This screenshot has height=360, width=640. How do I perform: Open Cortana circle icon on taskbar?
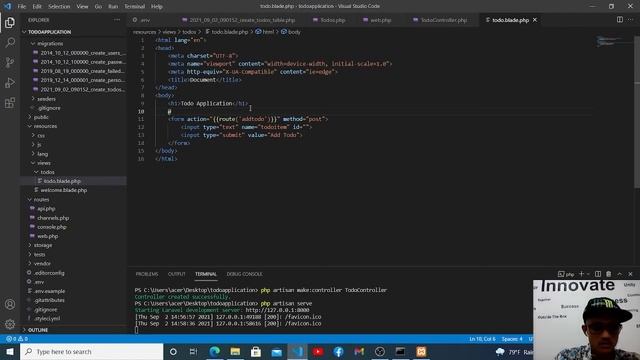[173, 351]
